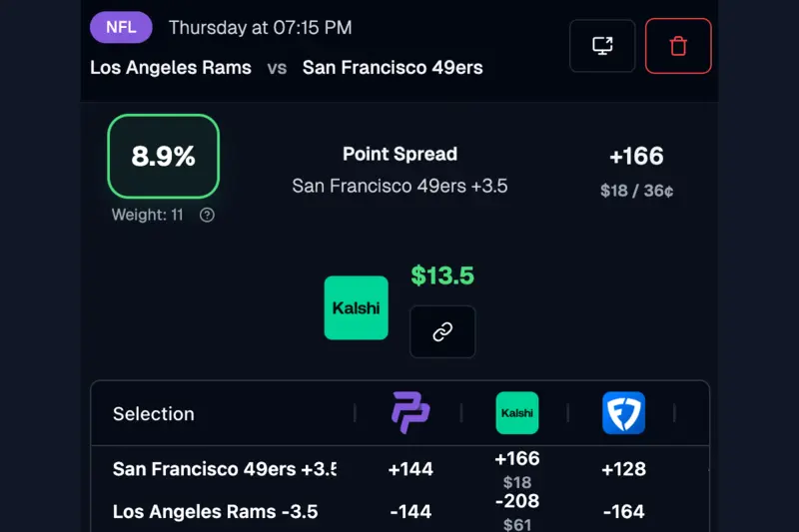Click Kalshi -208 odds cell
The image size is (799, 532).
tap(517, 501)
